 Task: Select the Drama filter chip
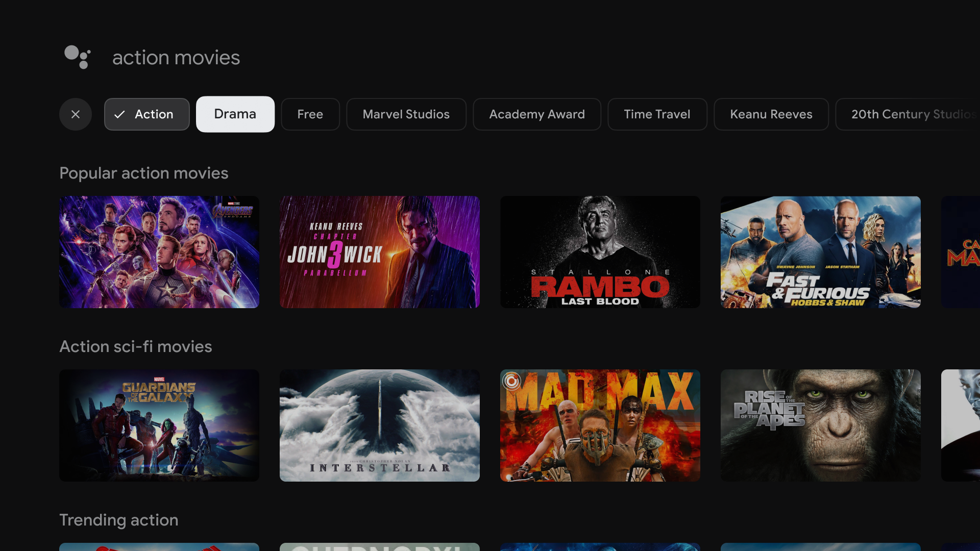[x=235, y=114]
